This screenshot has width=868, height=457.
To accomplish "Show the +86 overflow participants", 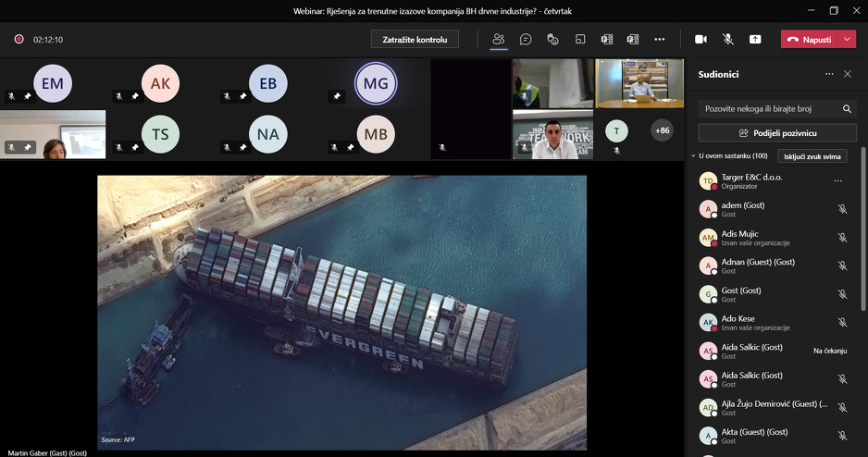I will pos(662,130).
